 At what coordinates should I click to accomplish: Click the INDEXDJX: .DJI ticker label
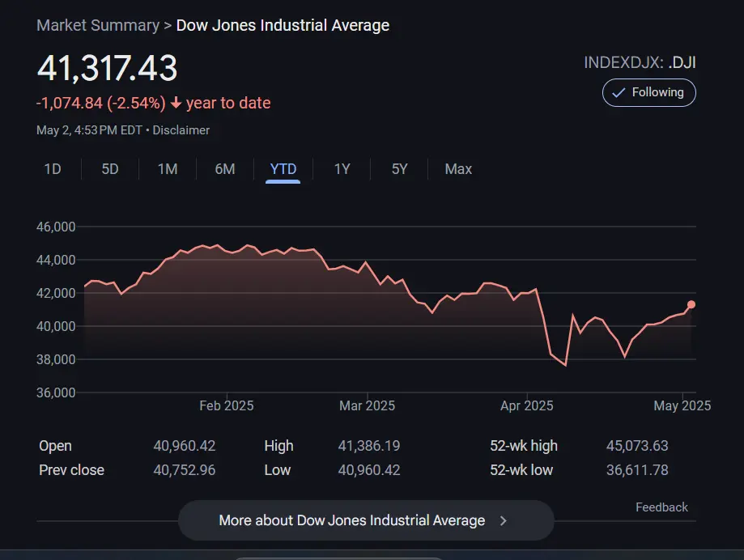click(639, 62)
